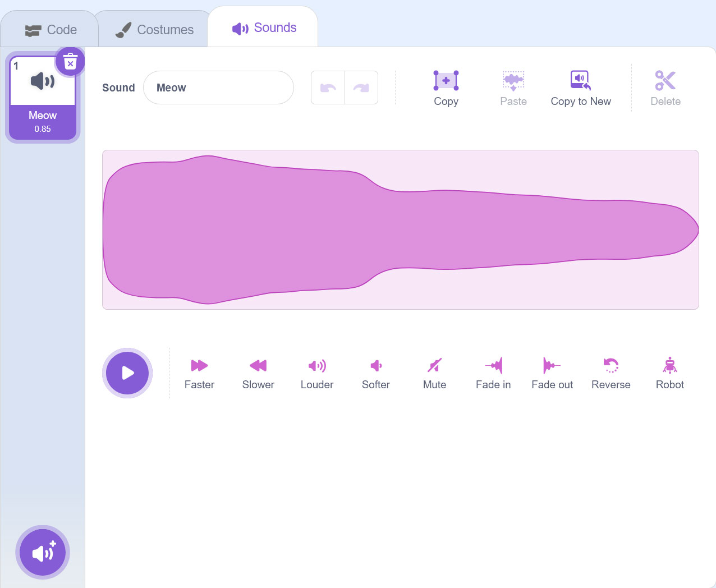This screenshot has height=588, width=716.
Task: Open the Choose a Sound button
Action: click(43, 553)
